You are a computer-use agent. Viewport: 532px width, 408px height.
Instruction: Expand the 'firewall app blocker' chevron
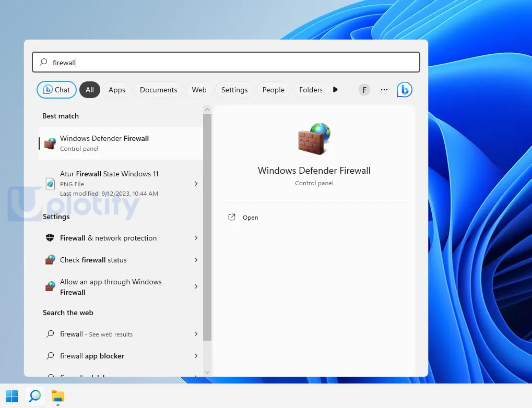(196, 356)
